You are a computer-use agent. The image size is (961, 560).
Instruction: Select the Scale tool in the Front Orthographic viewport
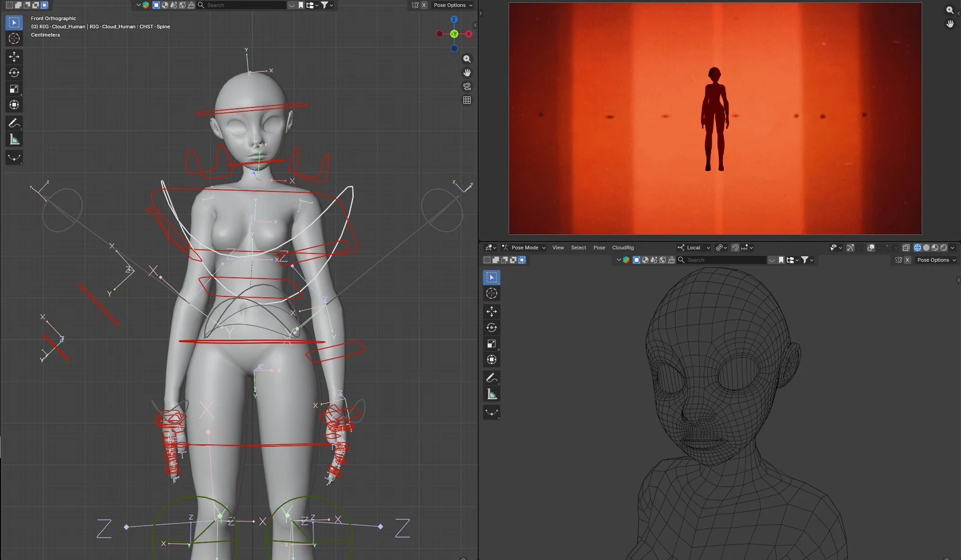pos(14,89)
